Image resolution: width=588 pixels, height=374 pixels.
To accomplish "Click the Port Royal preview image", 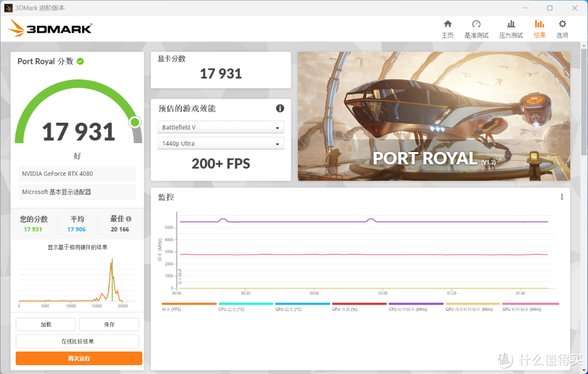I will click(x=434, y=117).
